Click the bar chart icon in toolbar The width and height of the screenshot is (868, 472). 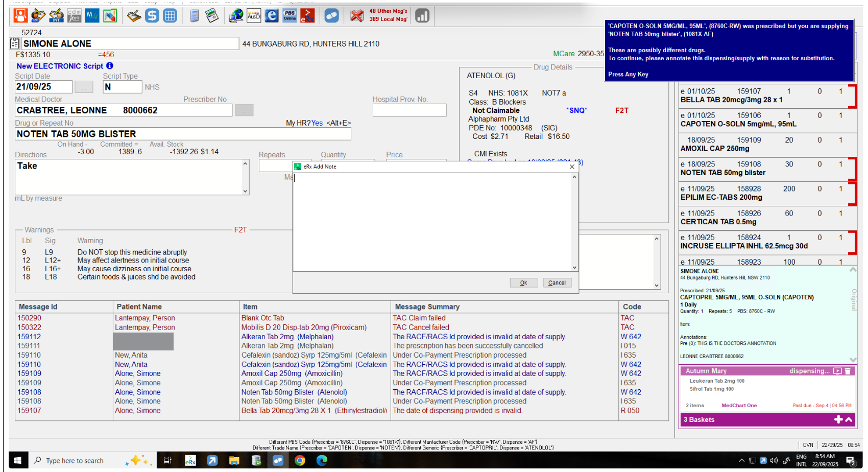422,16
